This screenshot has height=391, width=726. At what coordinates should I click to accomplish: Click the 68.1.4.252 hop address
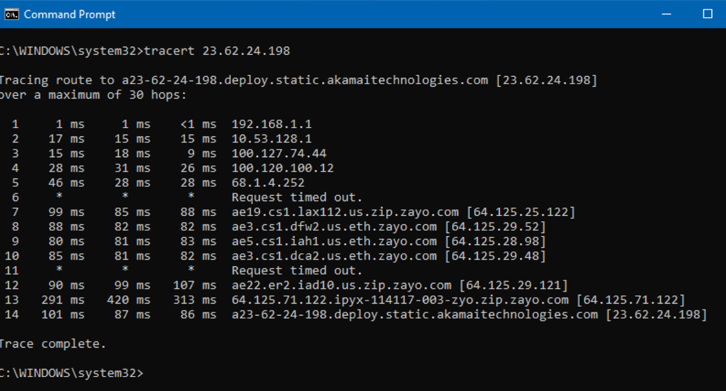pyautogui.click(x=268, y=183)
